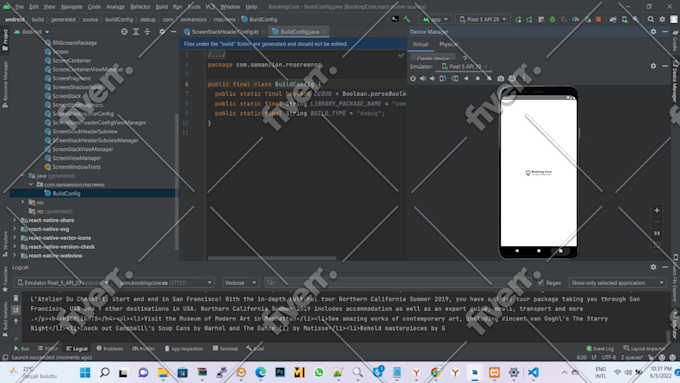Rotate the emulator left
Image resolution: width=680 pixels, height=383 pixels.
[443, 79]
